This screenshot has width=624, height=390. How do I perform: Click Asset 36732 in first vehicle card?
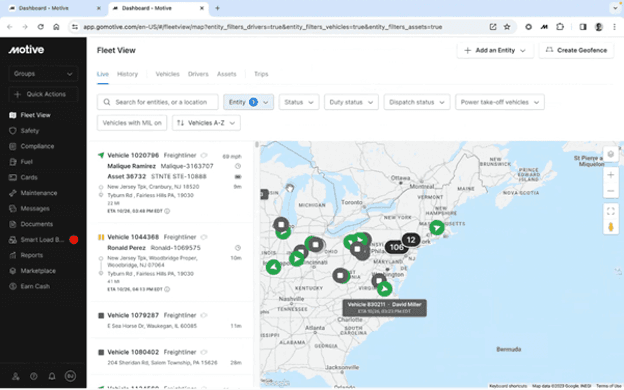click(127, 176)
